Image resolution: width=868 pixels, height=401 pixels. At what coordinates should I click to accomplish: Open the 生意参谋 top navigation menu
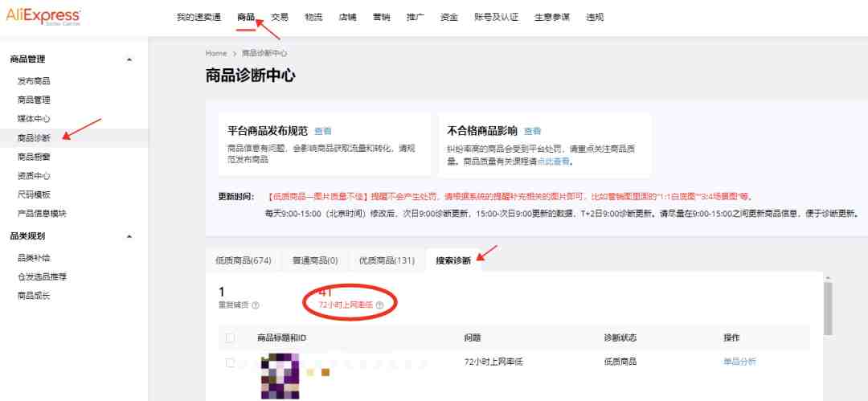coord(552,17)
